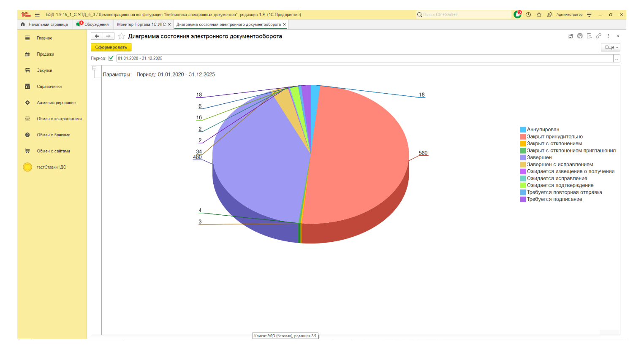Collapse the Параметры report group
644x349 pixels.
(x=95, y=68)
